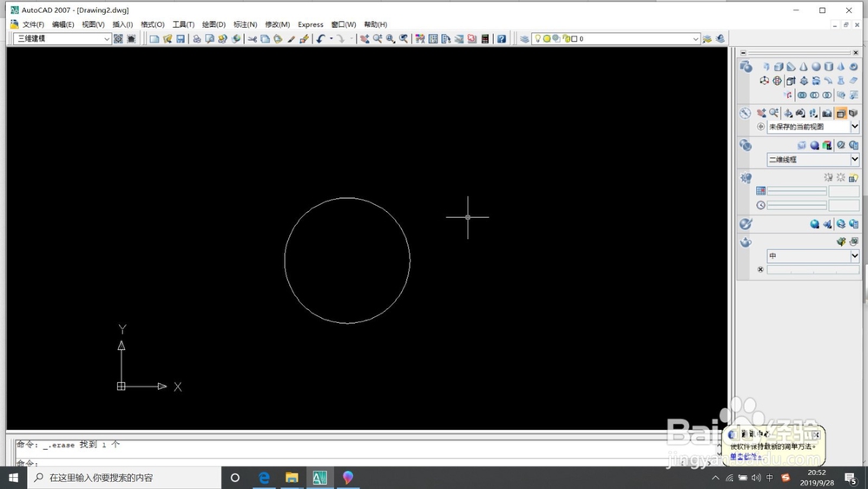Expand the 二维线框 visual style dropdown

[x=855, y=159]
